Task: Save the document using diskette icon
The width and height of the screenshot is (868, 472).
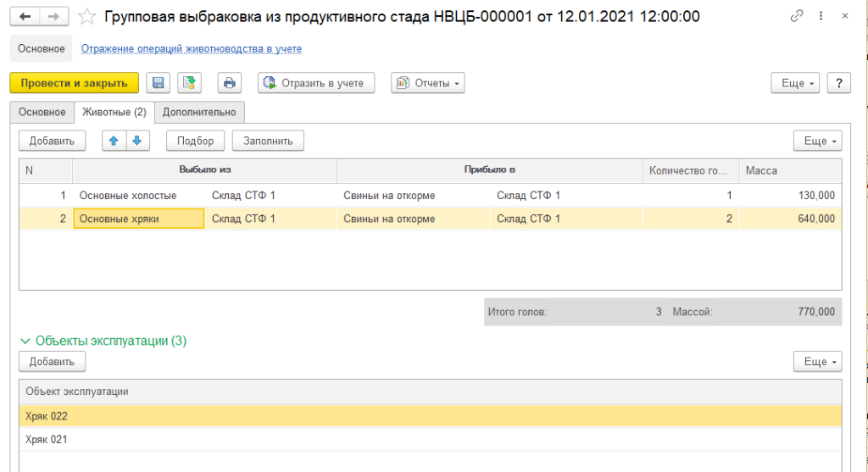Action: coord(158,83)
